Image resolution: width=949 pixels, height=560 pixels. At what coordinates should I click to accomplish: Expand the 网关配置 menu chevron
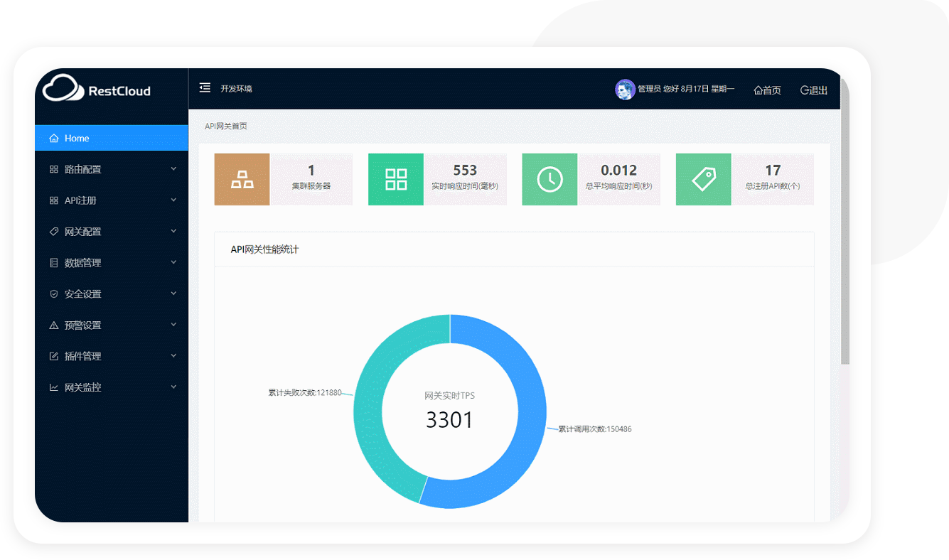click(173, 232)
